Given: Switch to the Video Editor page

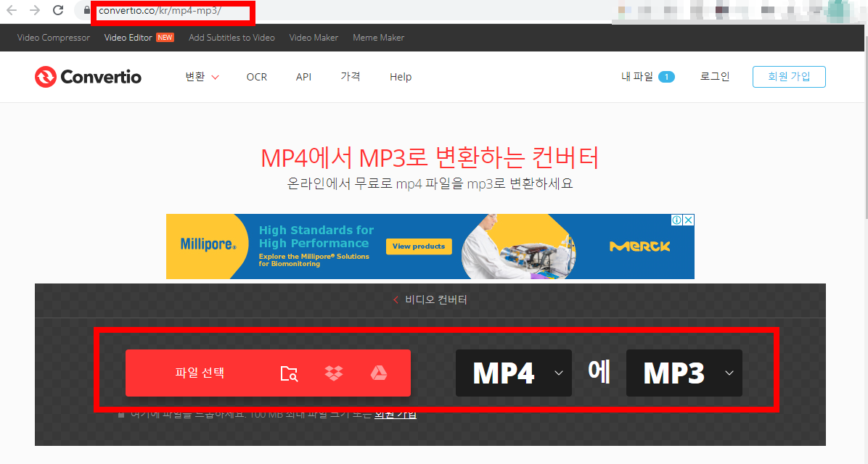Looking at the screenshot, I should (x=128, y=37).
